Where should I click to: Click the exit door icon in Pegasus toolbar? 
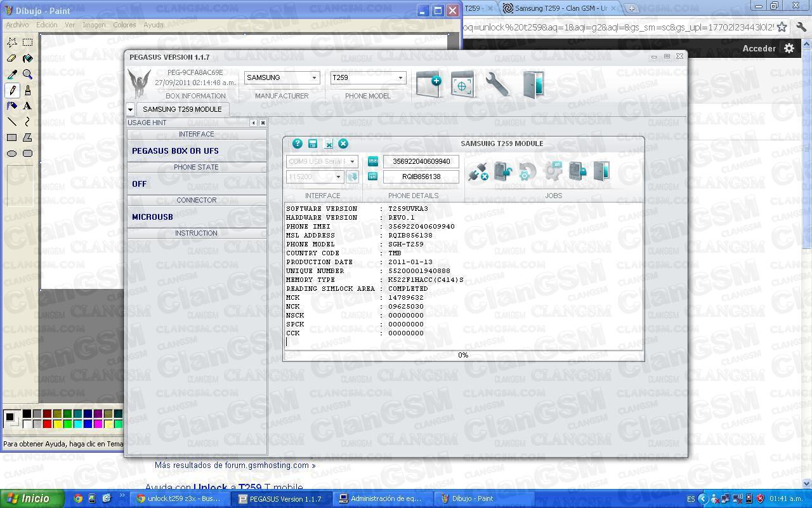(x=533, y=84)
